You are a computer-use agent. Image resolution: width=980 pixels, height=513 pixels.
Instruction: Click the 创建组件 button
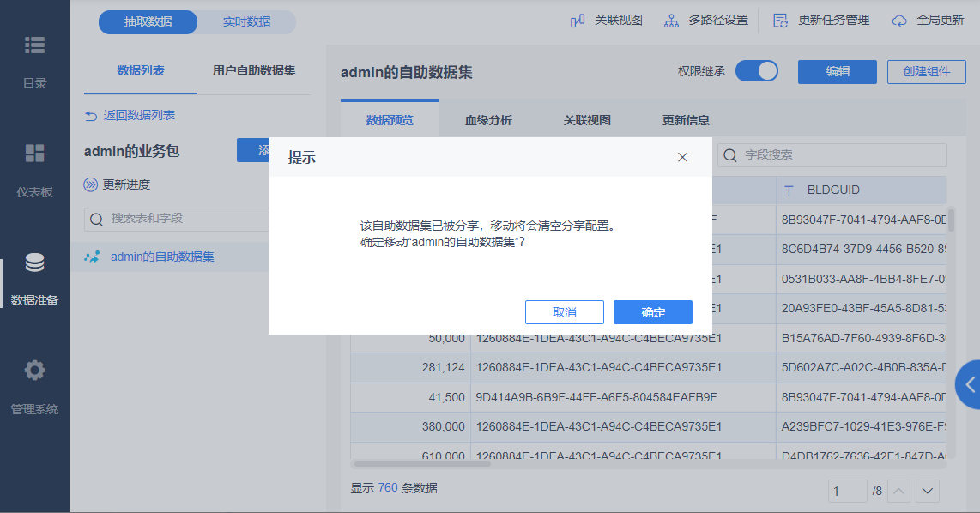[x=926, y=72]
